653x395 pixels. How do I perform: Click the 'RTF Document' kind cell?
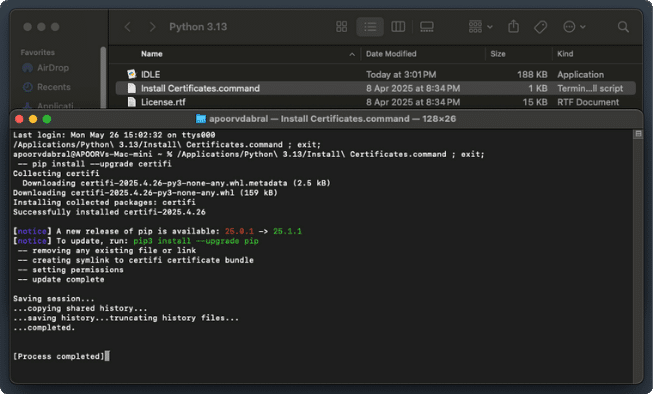click(x=588, y=102)
